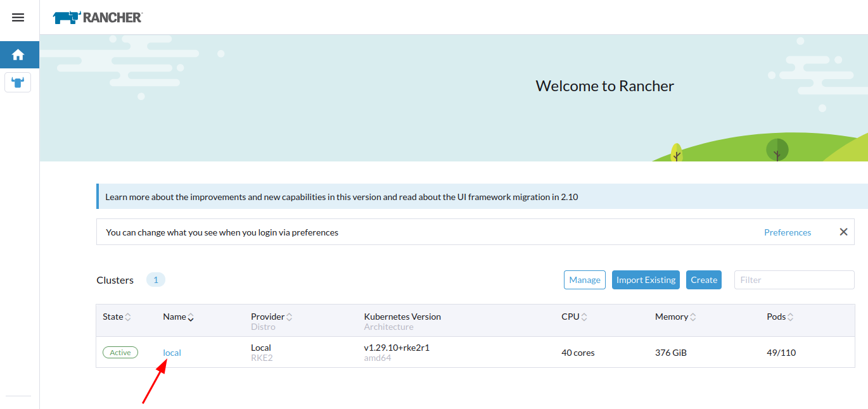868x409 pixels.
Task: Open the Preferences link
Action: (x=788, y=232)
